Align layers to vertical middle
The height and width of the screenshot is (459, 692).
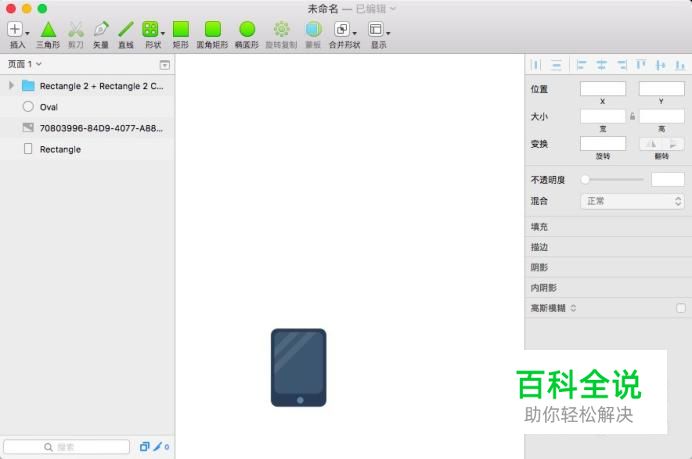[661, 65]
